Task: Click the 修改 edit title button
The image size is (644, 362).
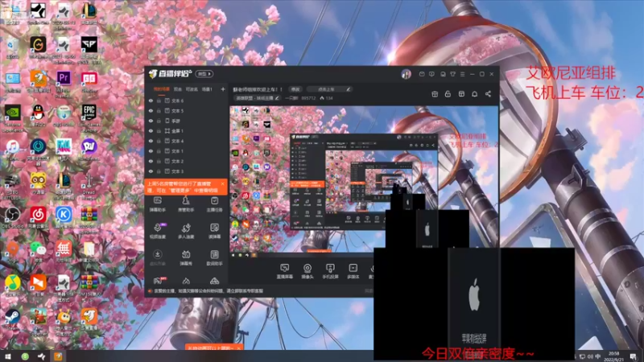Action: [295, 89]
